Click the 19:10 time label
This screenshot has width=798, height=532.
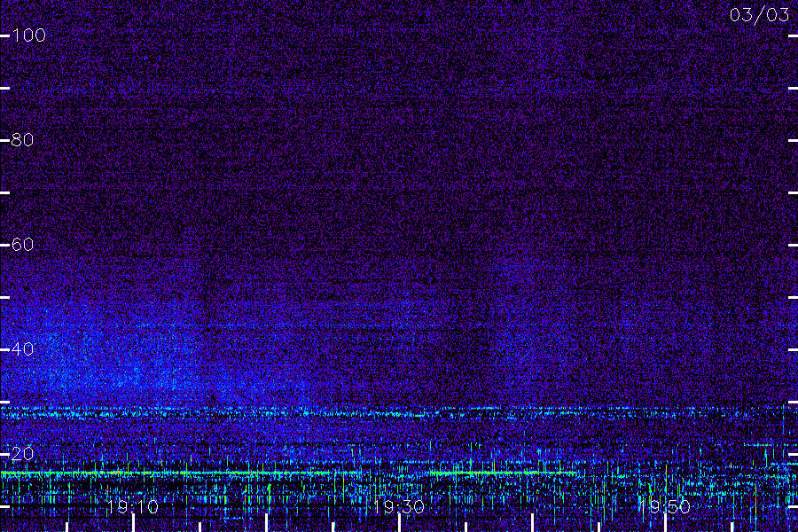point(133,507)
